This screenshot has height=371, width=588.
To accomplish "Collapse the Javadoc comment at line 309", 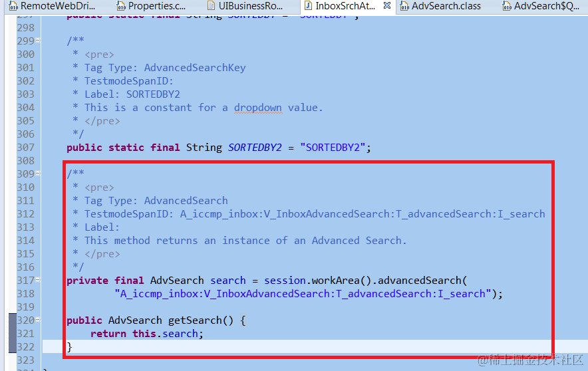I will [38, 174].
